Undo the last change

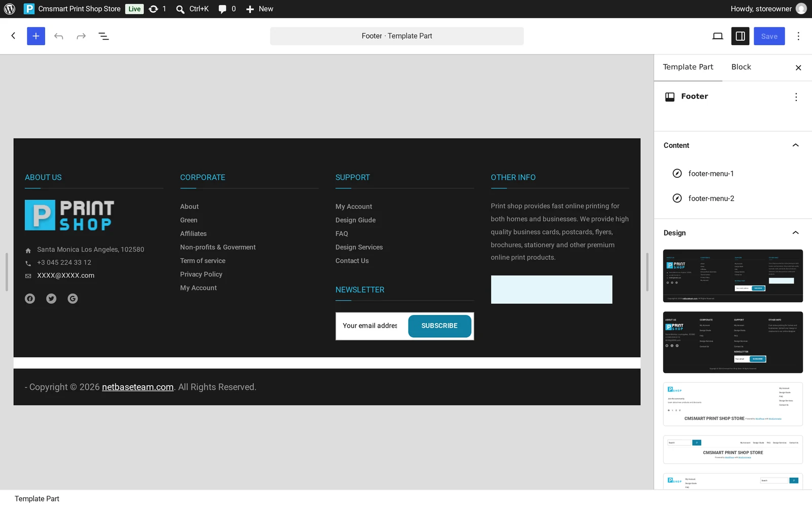(x=59, y=36)
